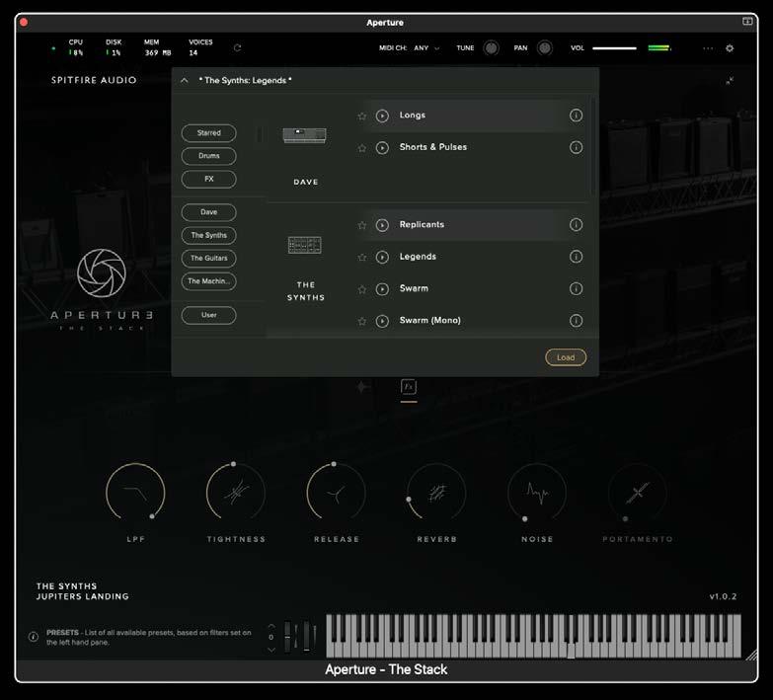
Task: Shrink the view with collapse arrows icon
Action: coord(730,80)
